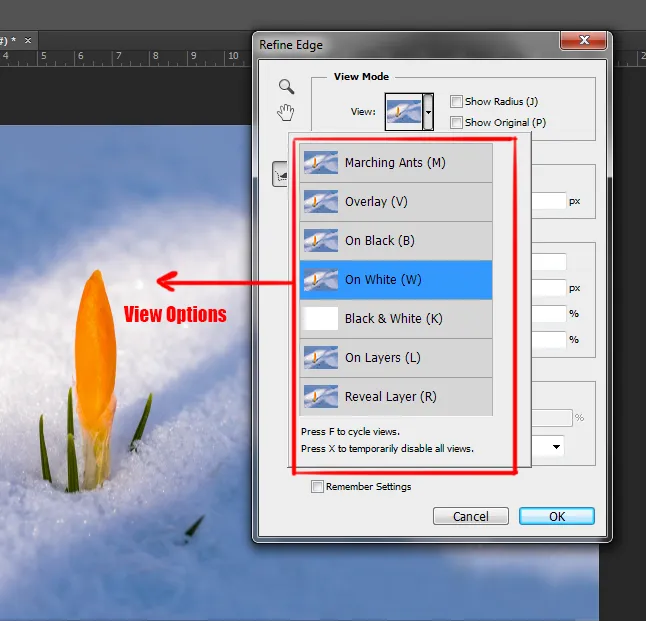Enable Show Radius (J) checkbox

(456, 101)
